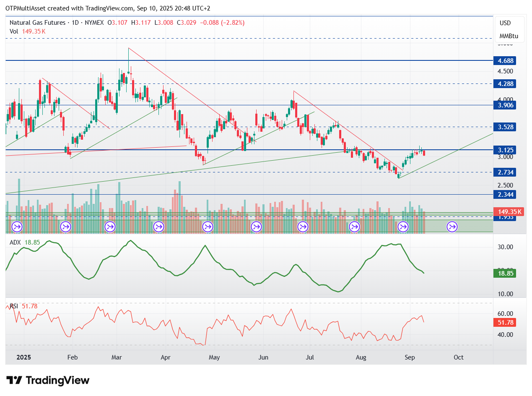Click the contract-roll marker nearest the Jun label
The width and height of the screenshot is (532, 396).
coord(256,227)
